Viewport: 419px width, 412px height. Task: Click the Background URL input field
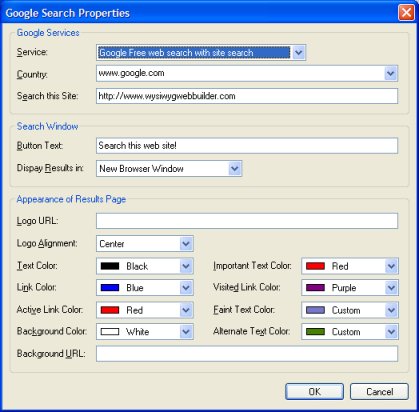(x=247, y=354)
